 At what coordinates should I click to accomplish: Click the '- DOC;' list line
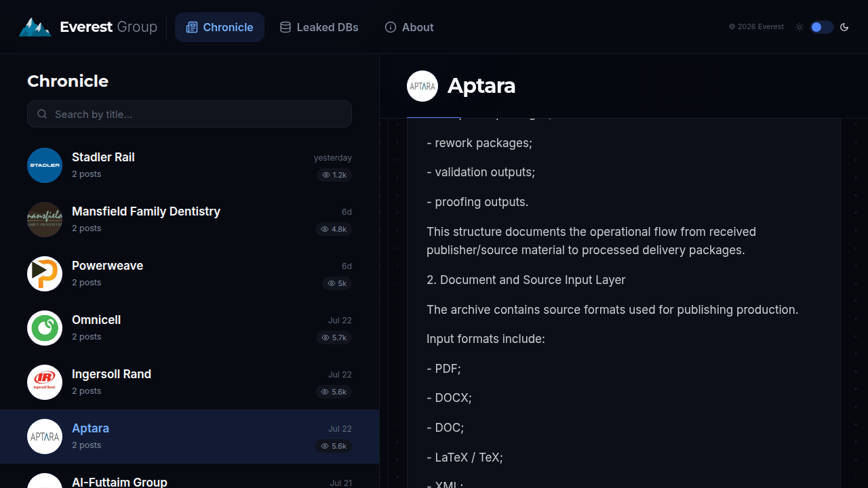[x=445, y=428]
